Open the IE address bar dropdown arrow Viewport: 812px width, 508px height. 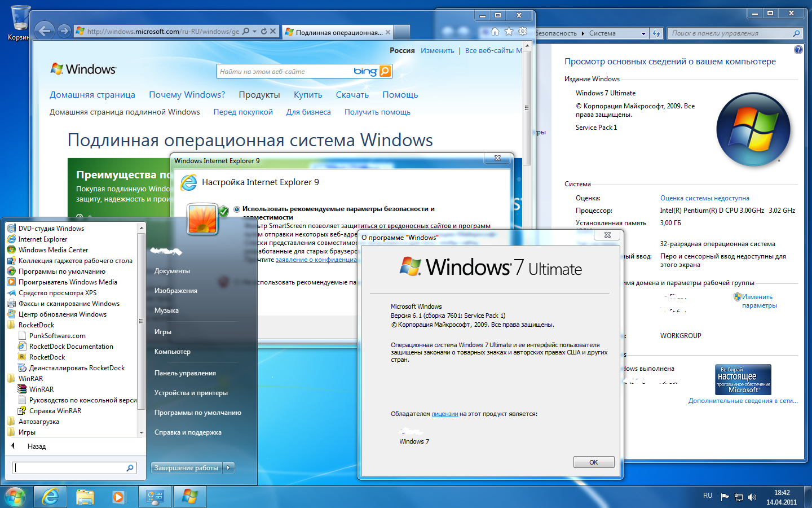[x=255, y=32]
